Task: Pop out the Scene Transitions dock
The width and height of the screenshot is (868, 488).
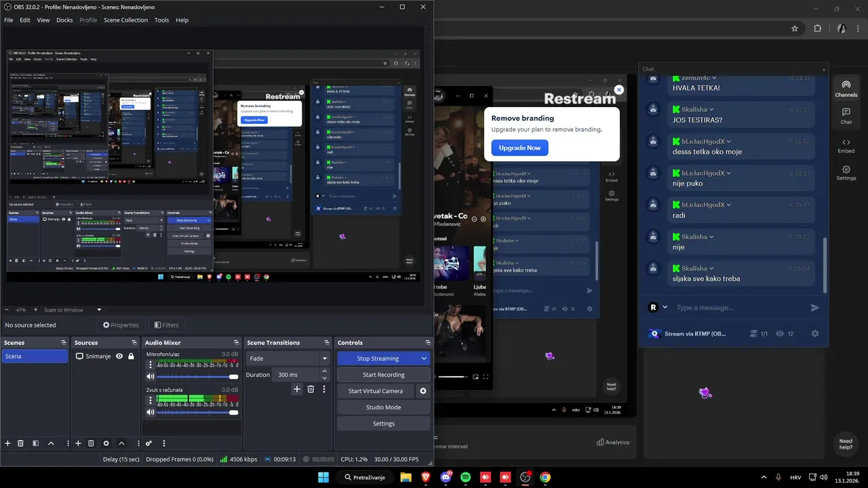Action: (x=327, y=342)
